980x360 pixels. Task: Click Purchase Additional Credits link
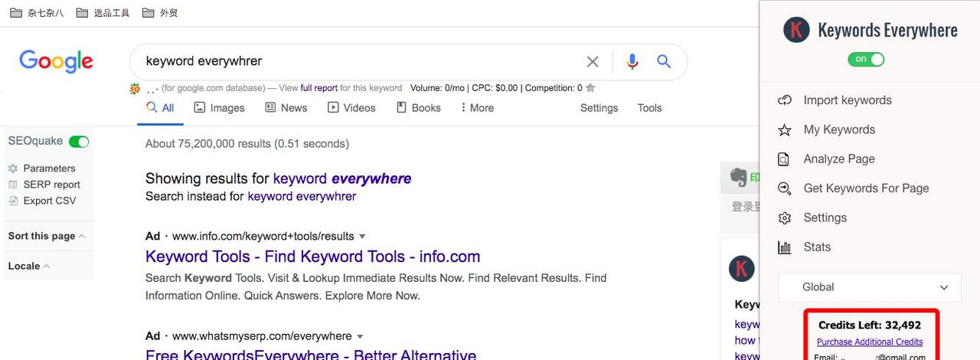(x=869, y=342)
